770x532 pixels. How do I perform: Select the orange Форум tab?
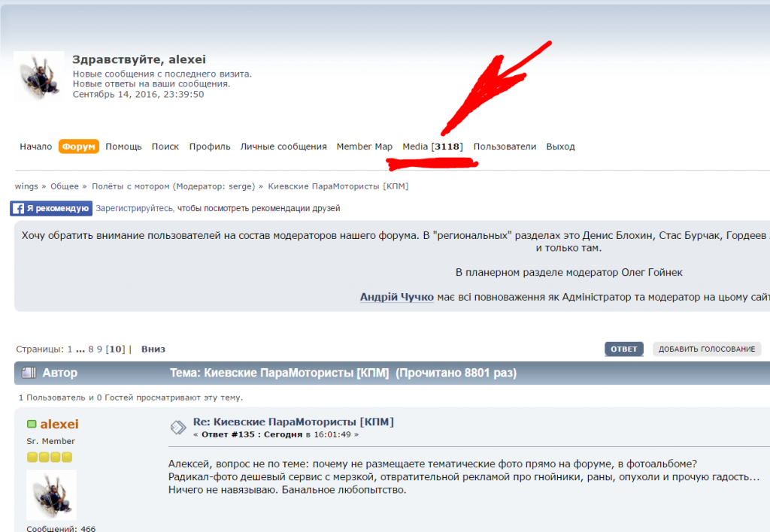pos(79,147)
